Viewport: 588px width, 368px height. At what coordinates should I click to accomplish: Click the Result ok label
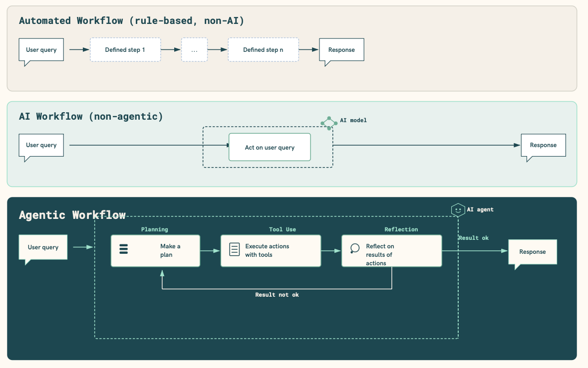(473, 238)
